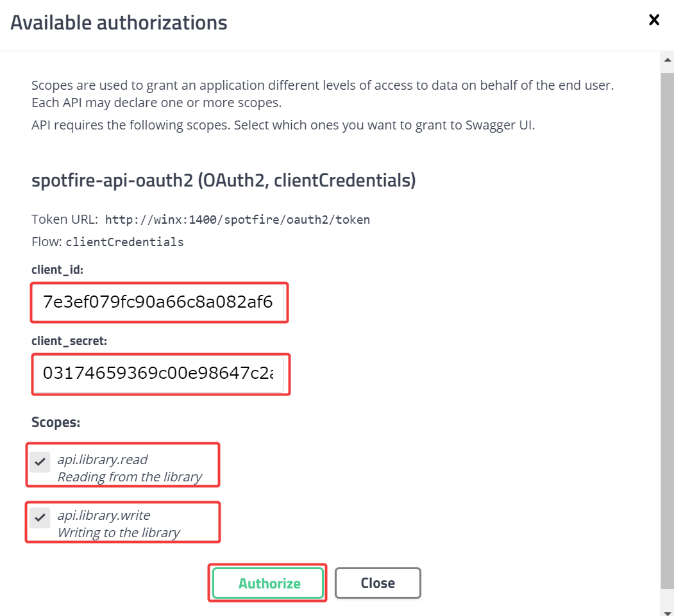The width and height of the screenshot is (674, 616).
Task: Click the Available authorizations title
Action: 119,23
